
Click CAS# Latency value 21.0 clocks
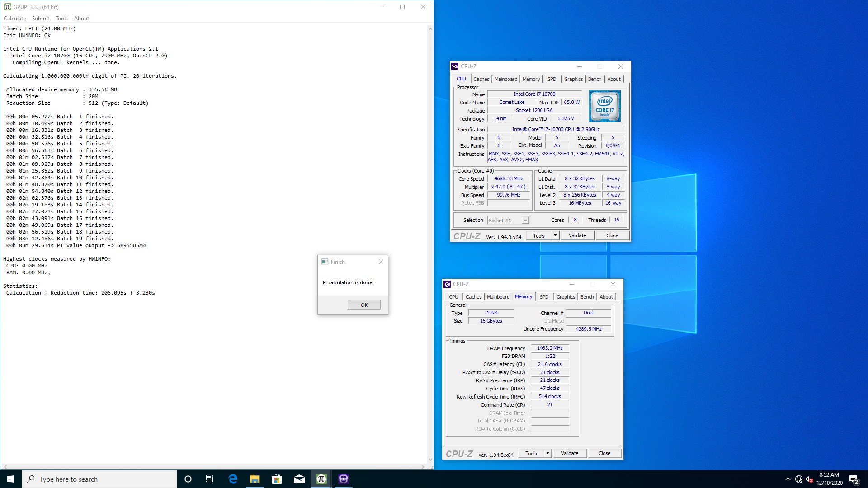pyautogui.click(x=550, y=364)
